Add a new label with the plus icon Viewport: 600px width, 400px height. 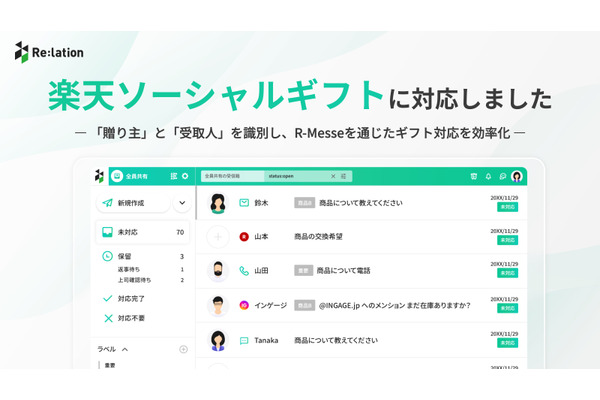[183, 349]
